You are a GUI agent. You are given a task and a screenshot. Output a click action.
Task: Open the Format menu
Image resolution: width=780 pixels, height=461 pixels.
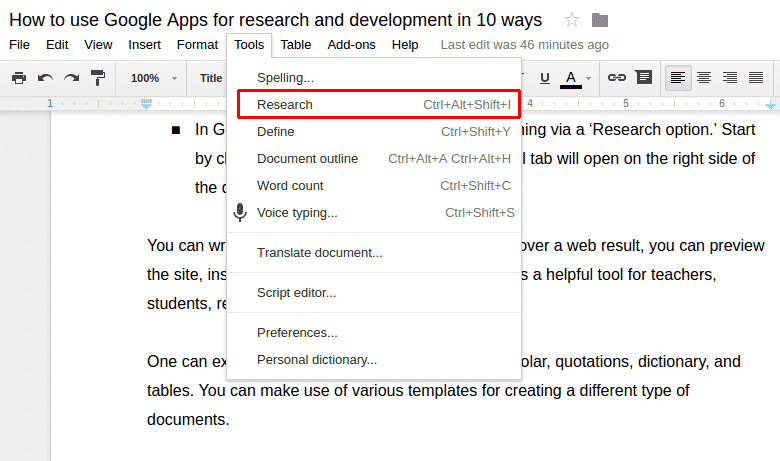tap(197, 45)
